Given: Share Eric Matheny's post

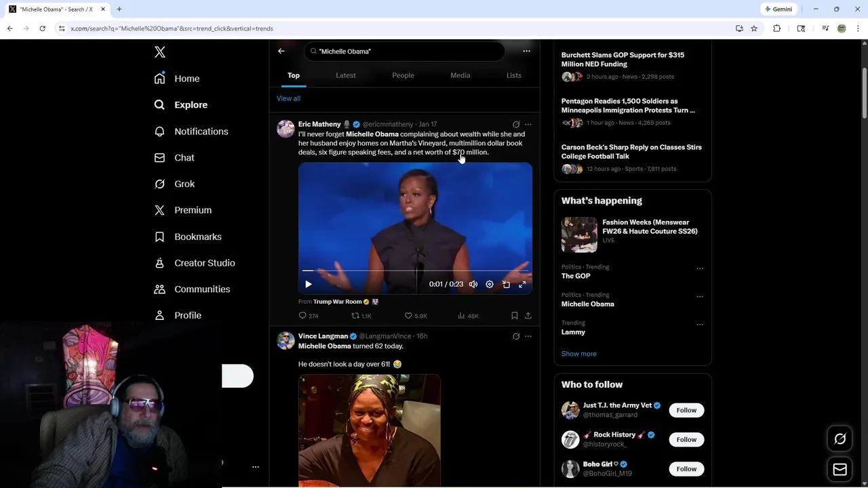Looking at the screenshot, I should click(x=528, y=316).
